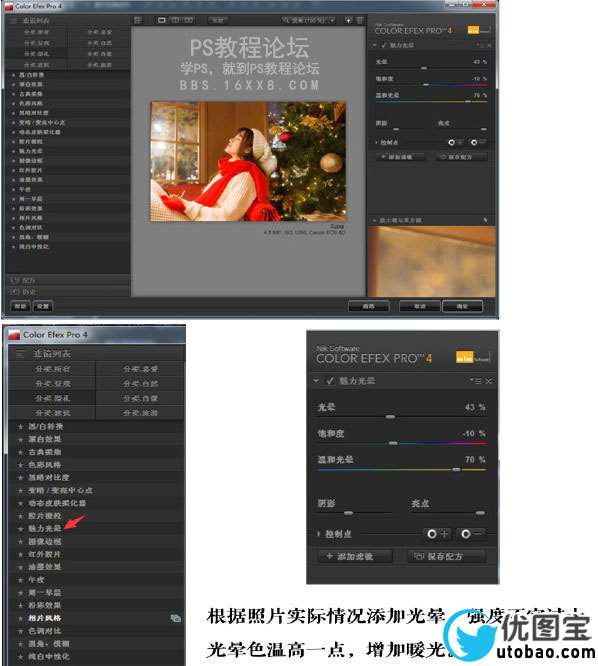Click the main preview photo of the girl
Viewport: 598px width, 666px height.
pos(248,161)
